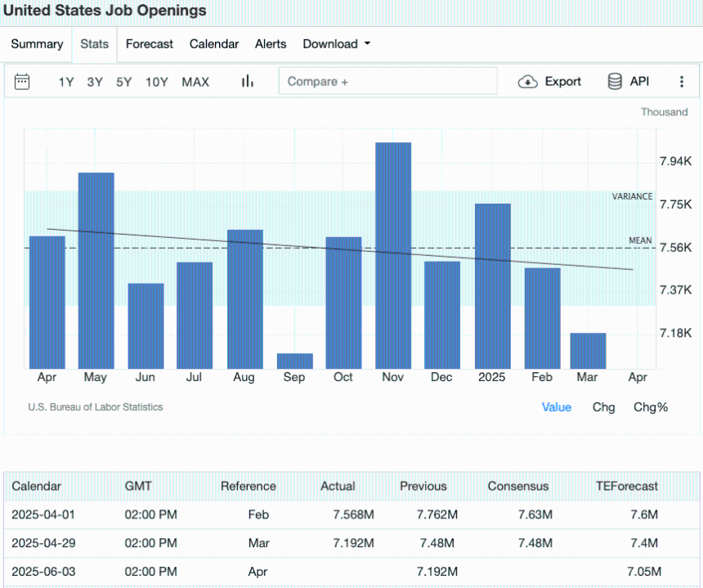This screenshot has height=588, width=703.
Task: Go to the Calendar tab
Action: 214,44
